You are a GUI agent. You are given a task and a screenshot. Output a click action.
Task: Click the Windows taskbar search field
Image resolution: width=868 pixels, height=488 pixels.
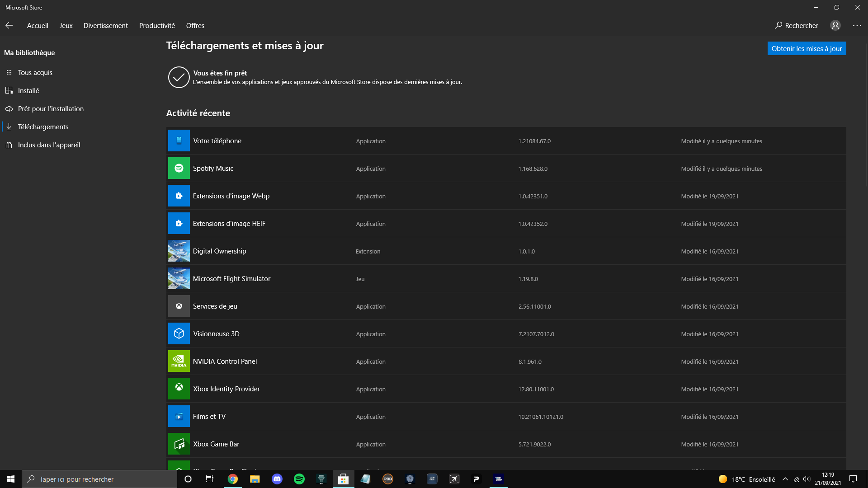[99, 479]
